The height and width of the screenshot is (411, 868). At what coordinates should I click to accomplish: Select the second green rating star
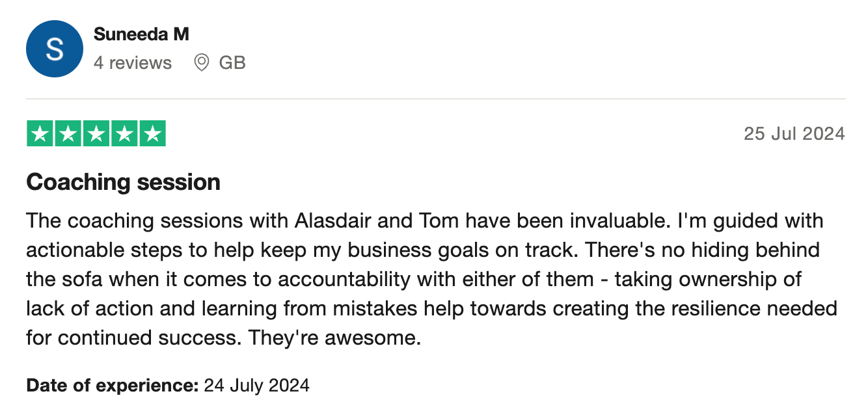click(68, 134)
